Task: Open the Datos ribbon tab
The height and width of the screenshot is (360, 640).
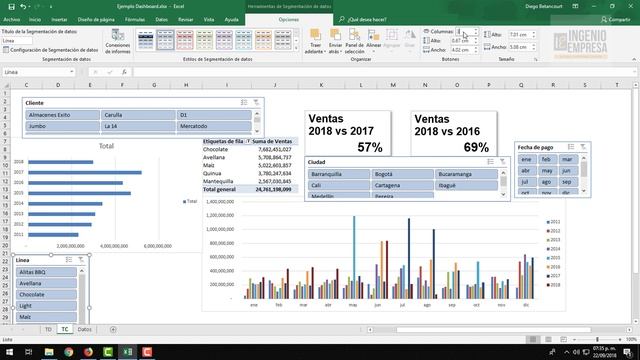Action: 161,20
